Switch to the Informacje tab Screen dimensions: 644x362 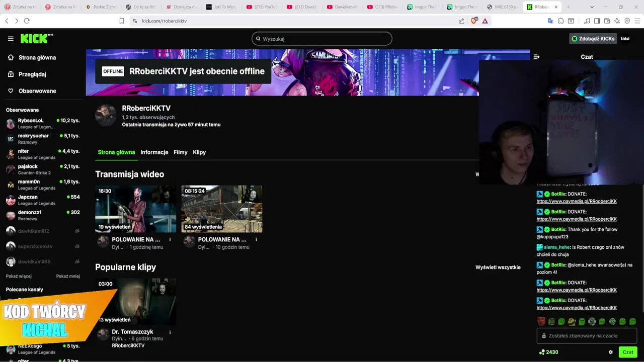[x=154, y=152]
